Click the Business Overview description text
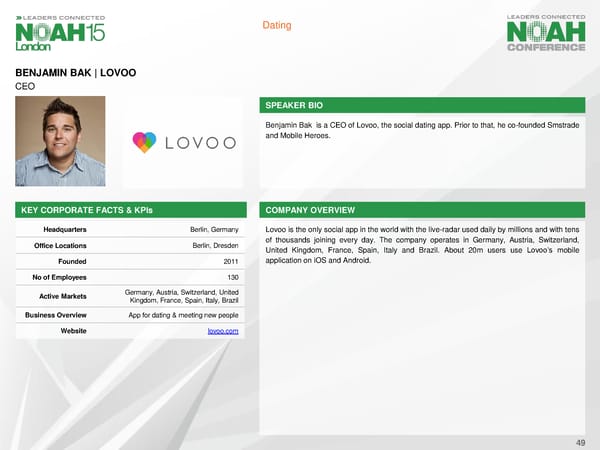 [x=183, y=315]
